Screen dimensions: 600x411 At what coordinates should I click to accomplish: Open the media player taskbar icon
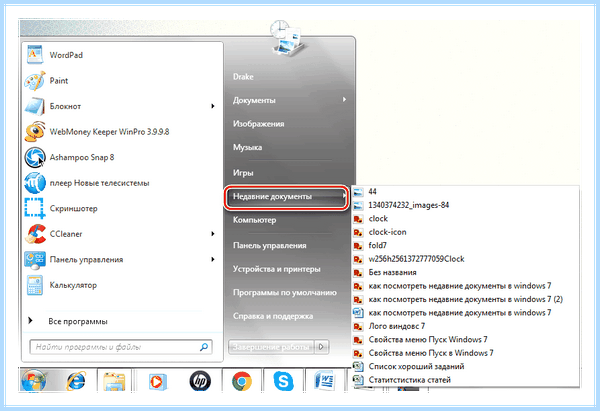pyautogui.click(x=157, y=381)
